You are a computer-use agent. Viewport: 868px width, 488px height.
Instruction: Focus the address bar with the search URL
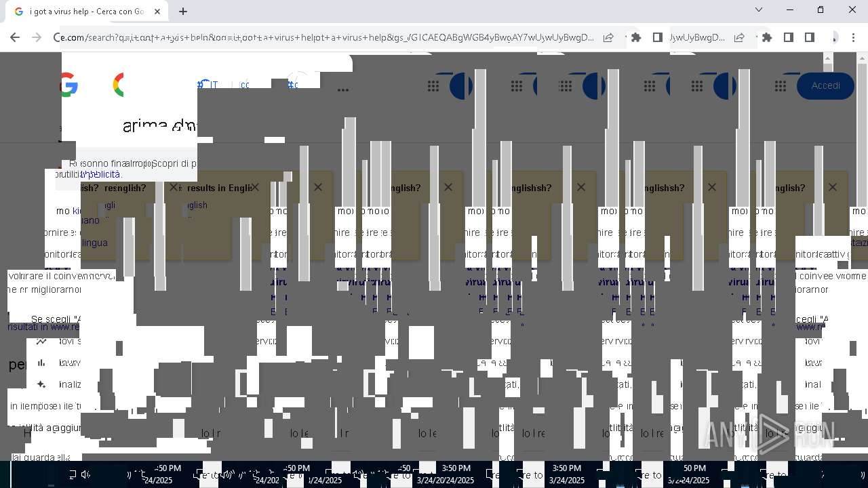325,37
